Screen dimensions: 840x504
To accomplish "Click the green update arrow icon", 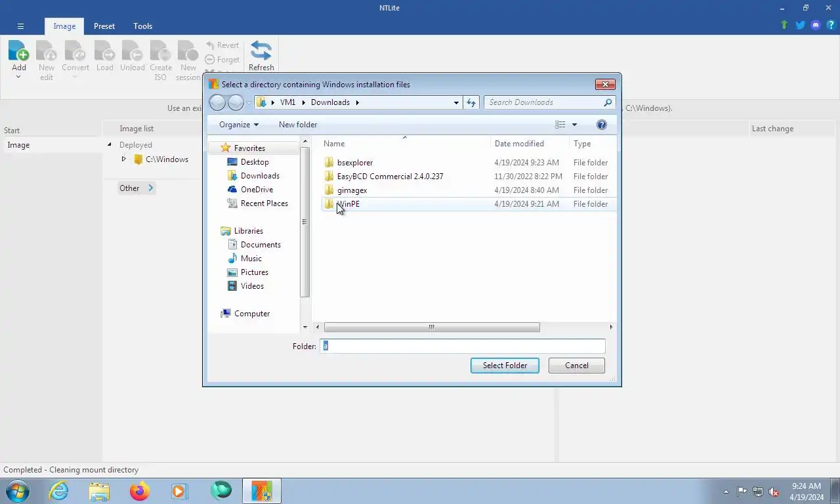I will (784, 25).
